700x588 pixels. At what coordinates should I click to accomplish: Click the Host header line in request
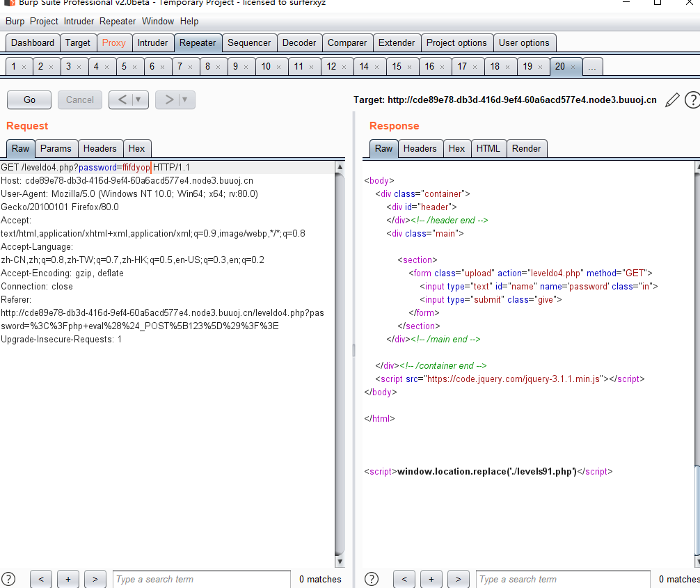click(127, 181)
